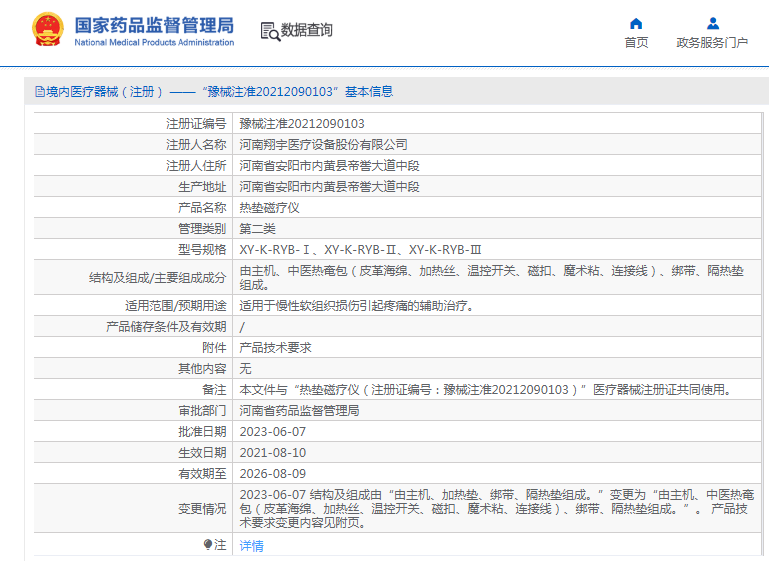The width and height of the screenshot is (769, 561).
Task: Click the 生产地址 address value
Action: (x=330, y=187)
